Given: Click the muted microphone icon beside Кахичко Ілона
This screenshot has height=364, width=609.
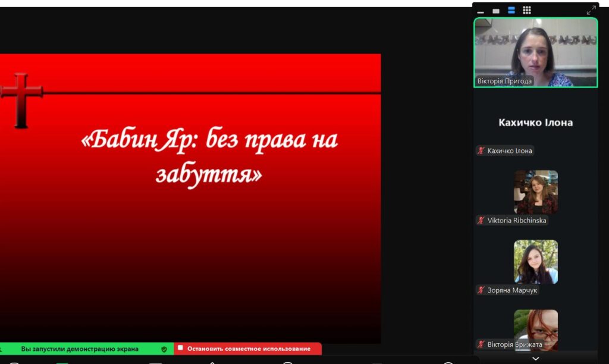Looking at the screenshot, I should tap(481, 151).
